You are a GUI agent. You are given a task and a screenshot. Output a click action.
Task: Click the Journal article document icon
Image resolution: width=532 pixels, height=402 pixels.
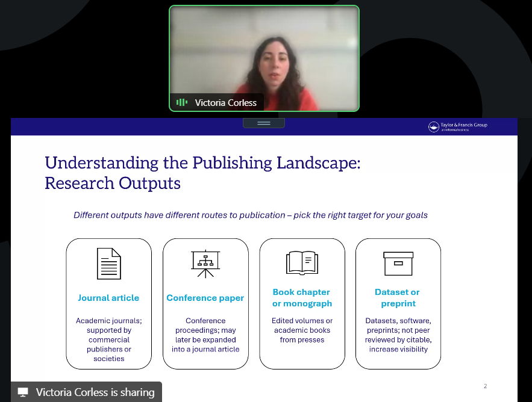click(x=109, y=264)
